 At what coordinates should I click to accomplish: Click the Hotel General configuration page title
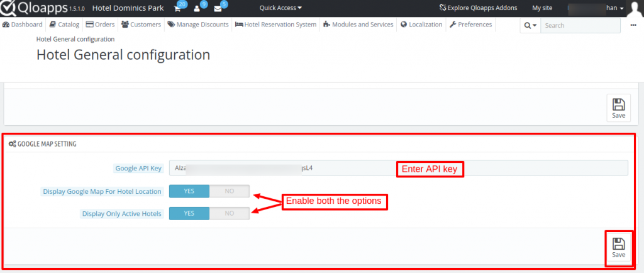point(123,55)
